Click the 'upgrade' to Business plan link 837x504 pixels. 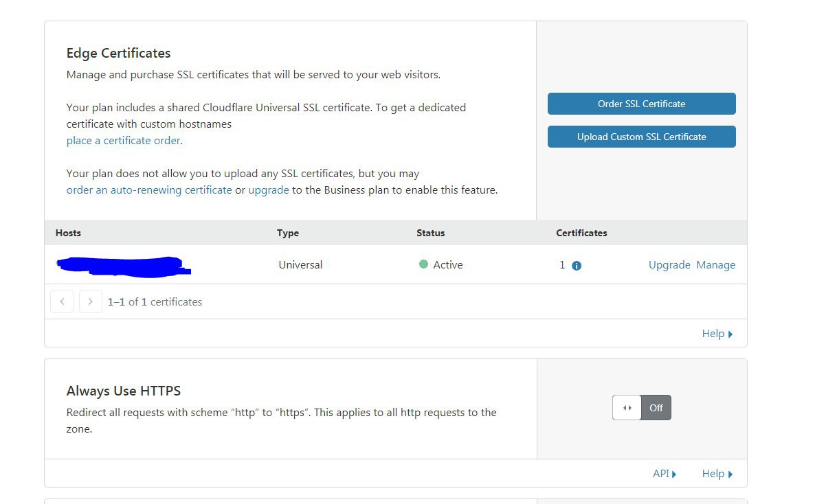pos(269,190)
